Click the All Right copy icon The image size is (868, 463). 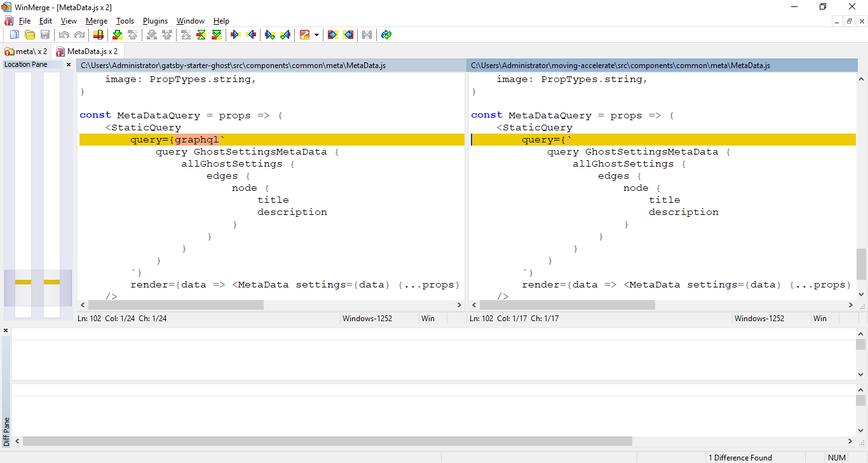pos(332,34)
